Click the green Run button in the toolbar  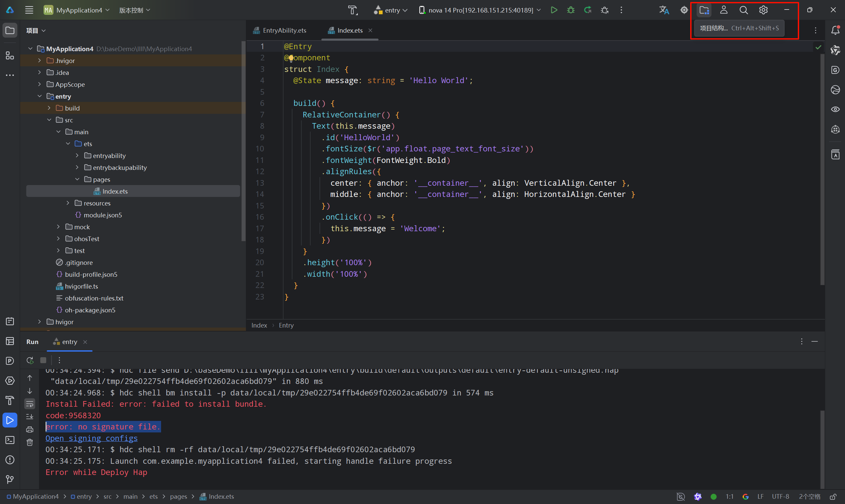tap(554, 10)
